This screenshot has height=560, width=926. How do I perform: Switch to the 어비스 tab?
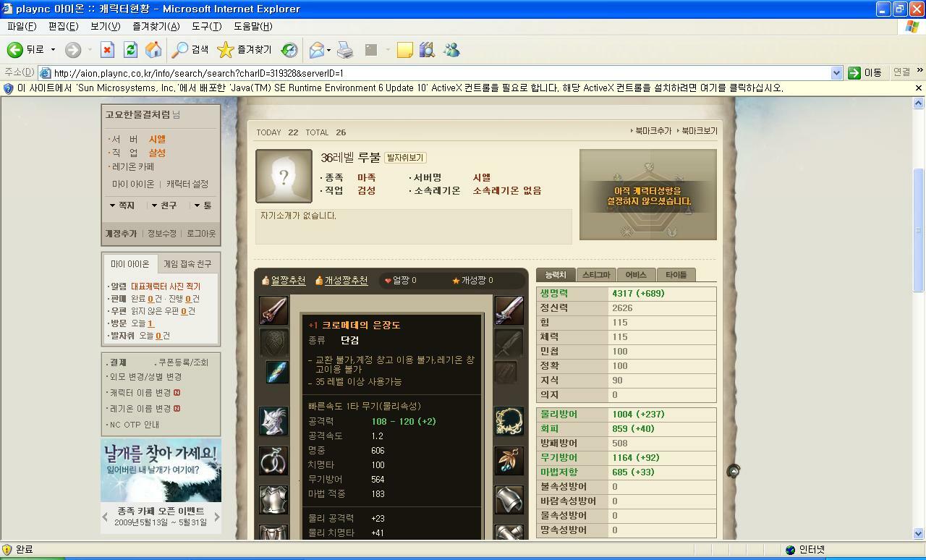[635, 275]
